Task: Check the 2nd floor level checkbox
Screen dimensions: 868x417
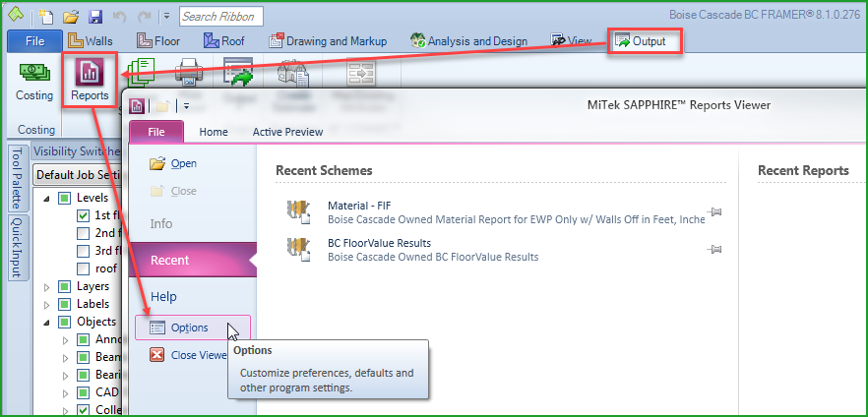Action: coord(83,233)
